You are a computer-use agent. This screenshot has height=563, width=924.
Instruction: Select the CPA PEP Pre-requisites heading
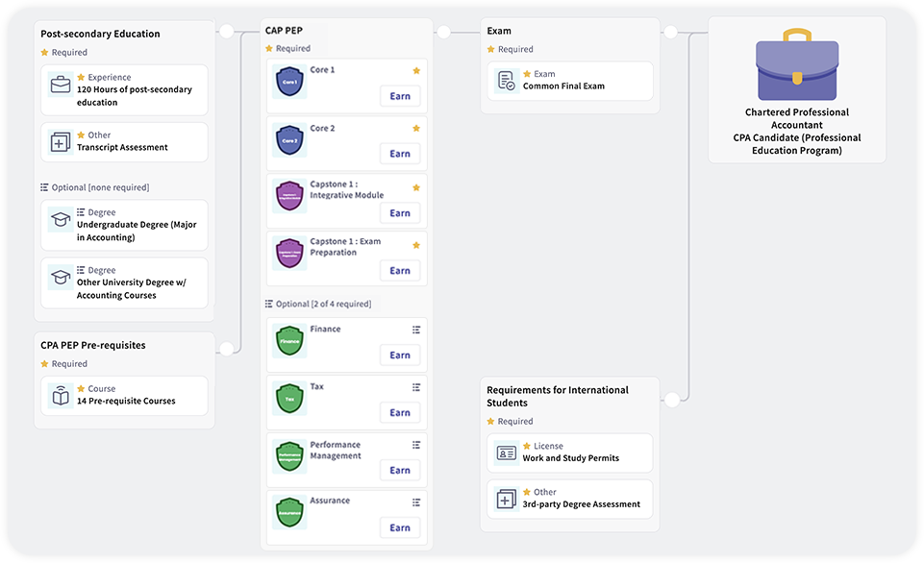pyautogui.click(x=93, y=345)
